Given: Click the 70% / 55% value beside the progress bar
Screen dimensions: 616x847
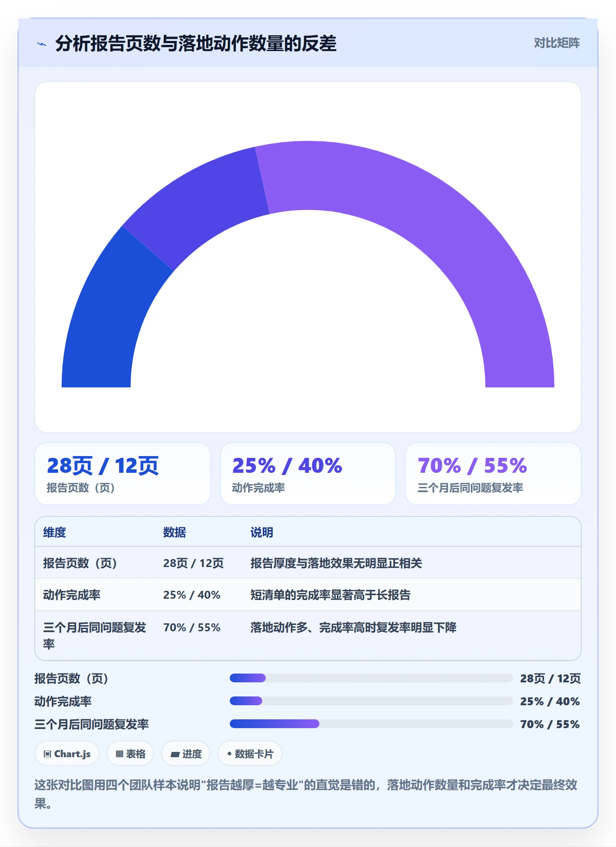Looking at the screenshot, I should click(550, 724).
